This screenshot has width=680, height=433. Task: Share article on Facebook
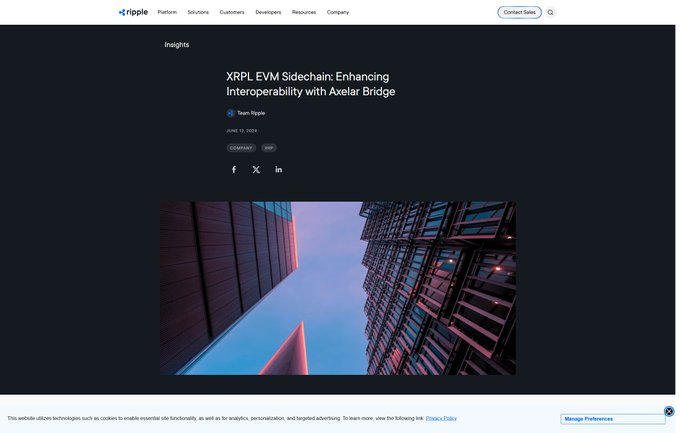(234, 170)
